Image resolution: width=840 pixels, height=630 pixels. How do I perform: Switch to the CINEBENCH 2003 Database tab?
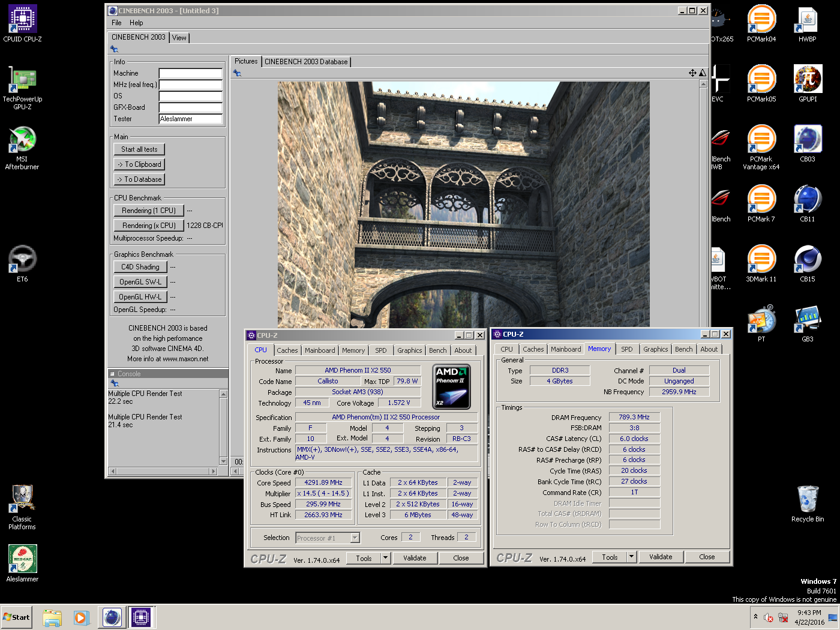(306, 62)
